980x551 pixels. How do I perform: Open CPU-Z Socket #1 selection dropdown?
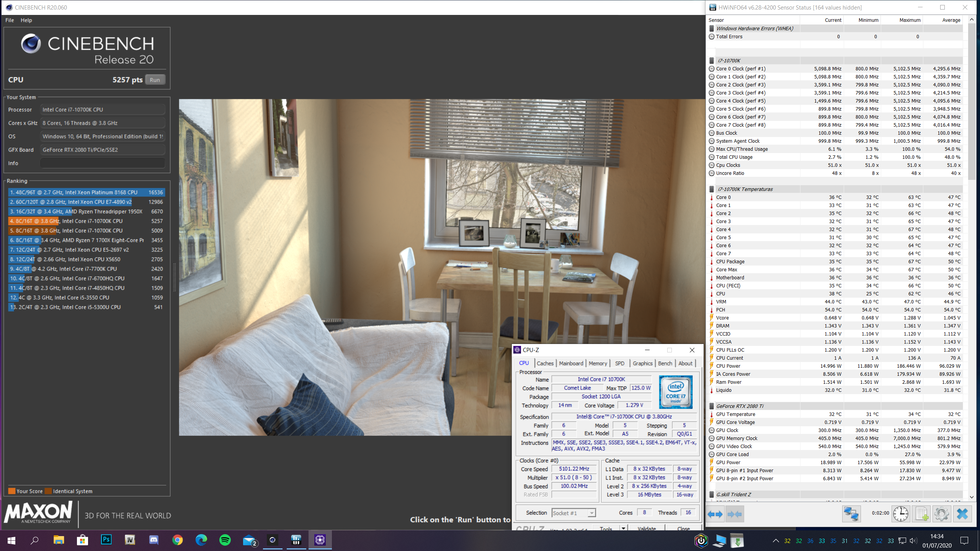[574, 513]
